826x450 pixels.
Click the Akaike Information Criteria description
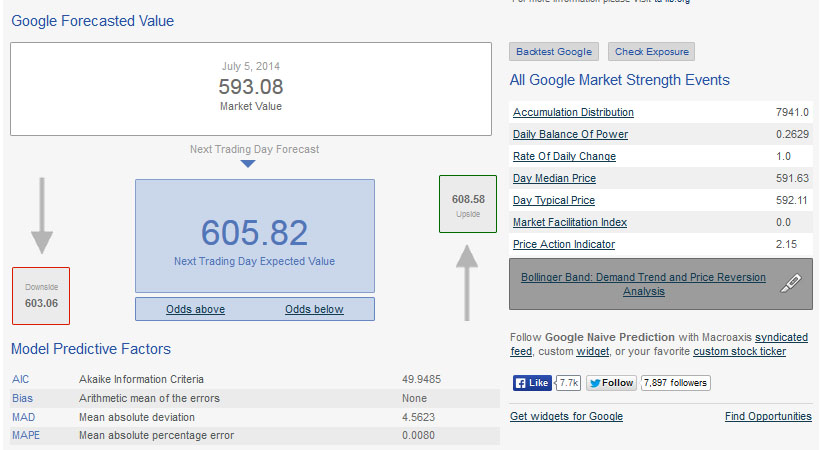pos(141,379)
